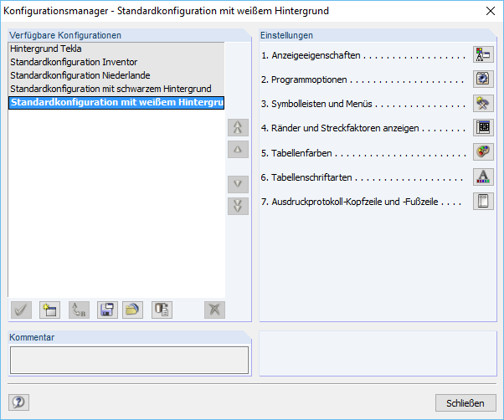Open help with question mark icon
Screen dimensions: 504x420
[x=18, y=402]
